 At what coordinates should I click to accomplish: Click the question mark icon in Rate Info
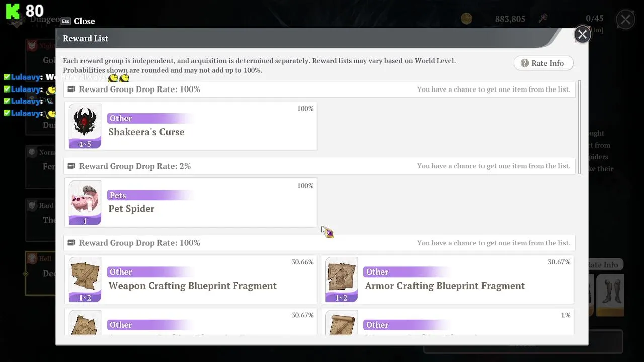525,63
